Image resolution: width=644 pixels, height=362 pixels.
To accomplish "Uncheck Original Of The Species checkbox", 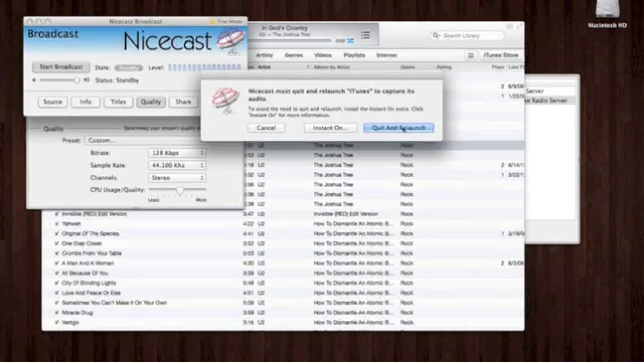I will 57,234.
